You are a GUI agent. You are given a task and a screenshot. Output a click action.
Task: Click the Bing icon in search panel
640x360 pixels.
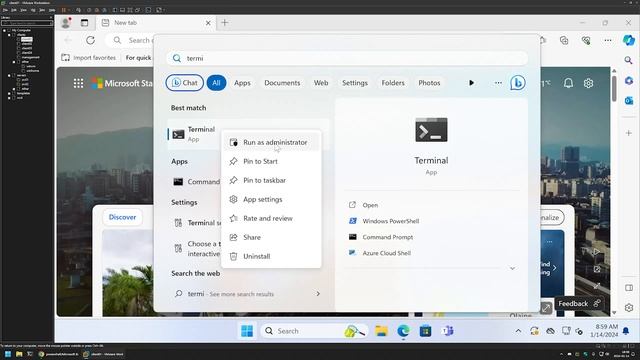(x=518, y=83)
